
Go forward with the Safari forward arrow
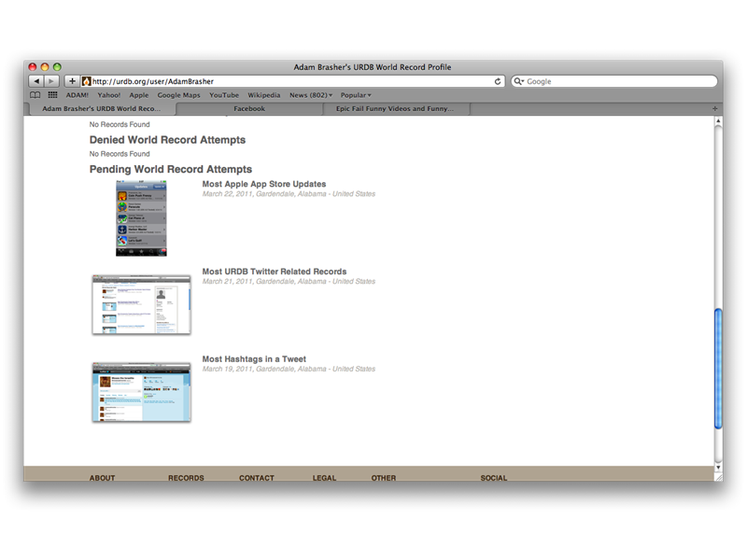51,81
